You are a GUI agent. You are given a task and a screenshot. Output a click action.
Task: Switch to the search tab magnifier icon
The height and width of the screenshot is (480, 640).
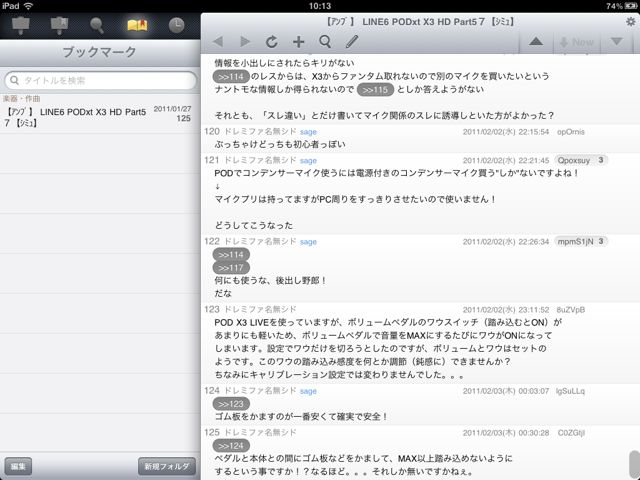coord(97,25)
